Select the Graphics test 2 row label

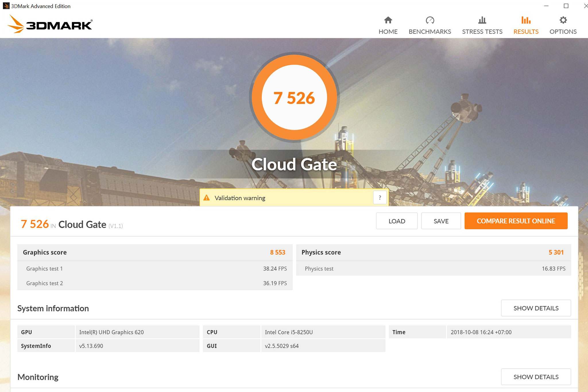click(x=45, y=283)
